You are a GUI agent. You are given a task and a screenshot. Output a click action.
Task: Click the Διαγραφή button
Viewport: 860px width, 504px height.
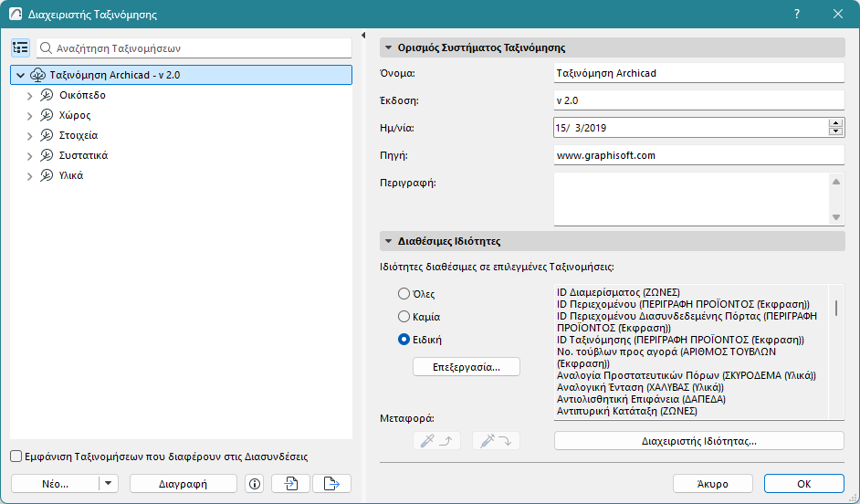coord(184,484)
